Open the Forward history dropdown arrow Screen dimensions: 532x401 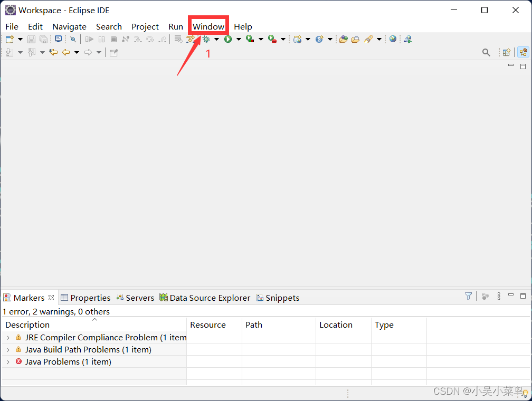tap(99, 52)
